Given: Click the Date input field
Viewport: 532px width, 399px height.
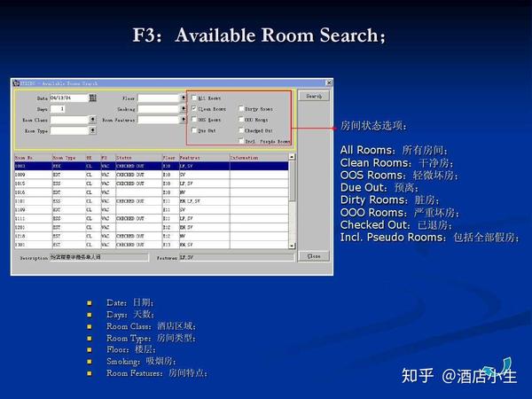Looking at the screenshot, I should pyautogui.click(x=69, y=98).
